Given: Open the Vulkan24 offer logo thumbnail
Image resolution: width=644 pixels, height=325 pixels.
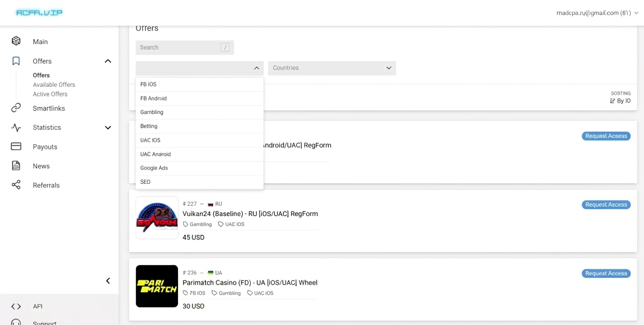Looking at the screenshot, I should (x=157, y=218).
